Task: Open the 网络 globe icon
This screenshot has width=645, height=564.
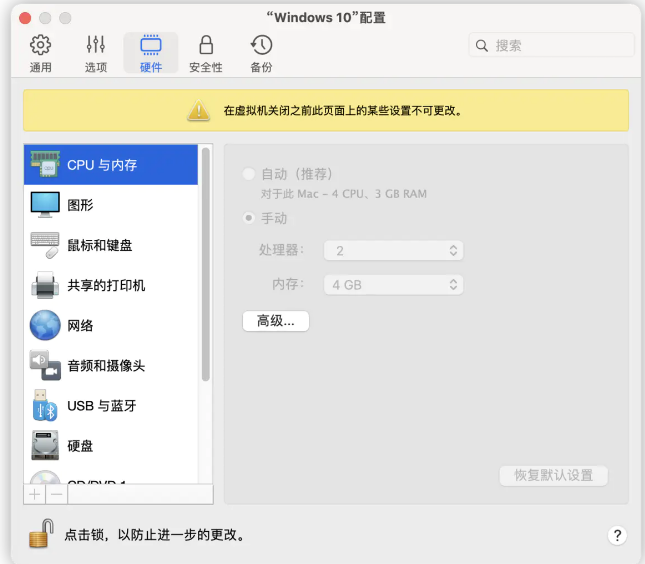Action: coord(45,325)
